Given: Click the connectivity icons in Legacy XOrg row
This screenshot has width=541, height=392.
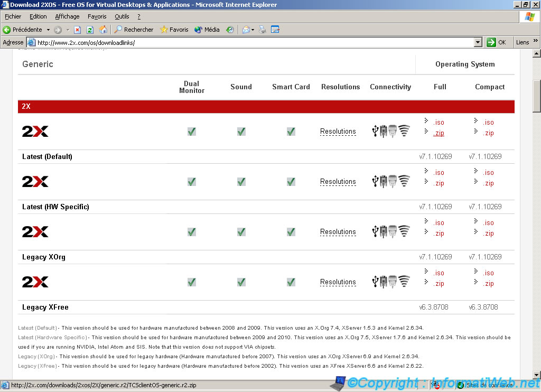Looking at the screenshot, I should [391, 231].
